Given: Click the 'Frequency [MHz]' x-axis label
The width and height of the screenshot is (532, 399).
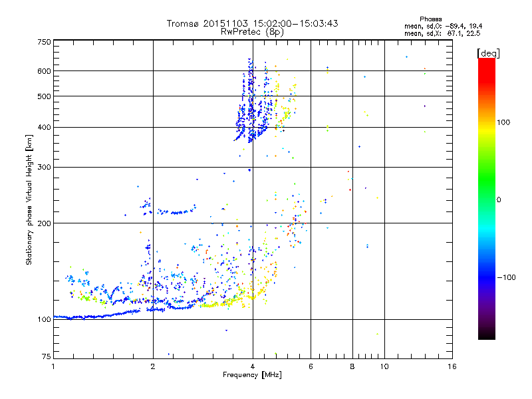Looking at the screenshot, I should coord(252,375).
